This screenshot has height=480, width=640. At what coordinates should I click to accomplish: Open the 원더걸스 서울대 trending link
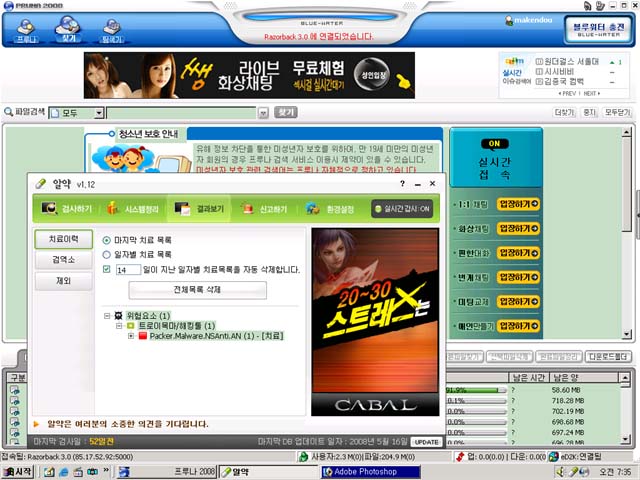click(x=571, y=62)
